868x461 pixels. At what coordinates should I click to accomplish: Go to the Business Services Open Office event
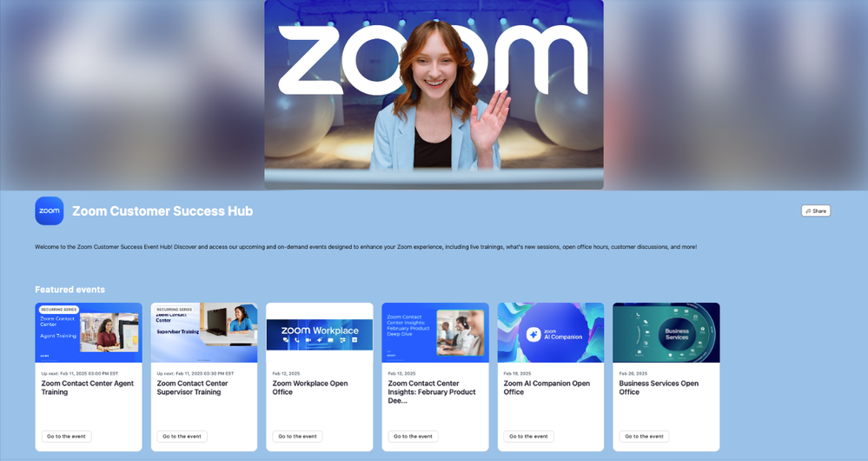(x=645, y=436)
